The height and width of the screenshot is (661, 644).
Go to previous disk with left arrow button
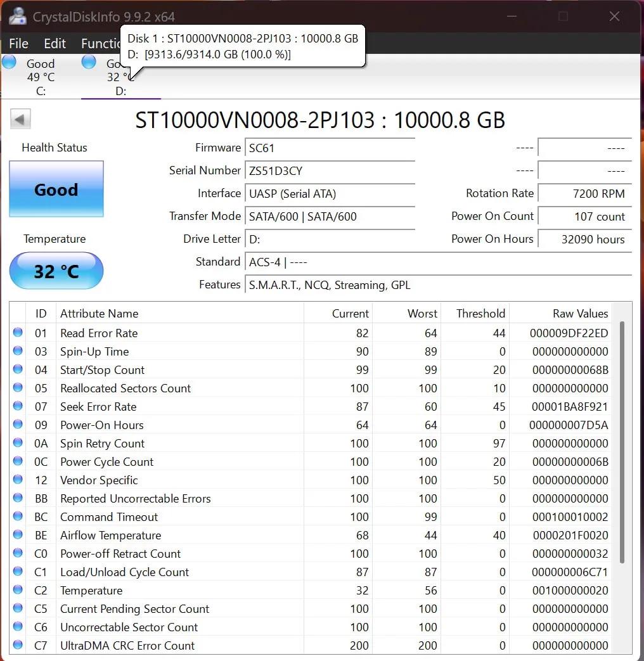pos(20,119)
